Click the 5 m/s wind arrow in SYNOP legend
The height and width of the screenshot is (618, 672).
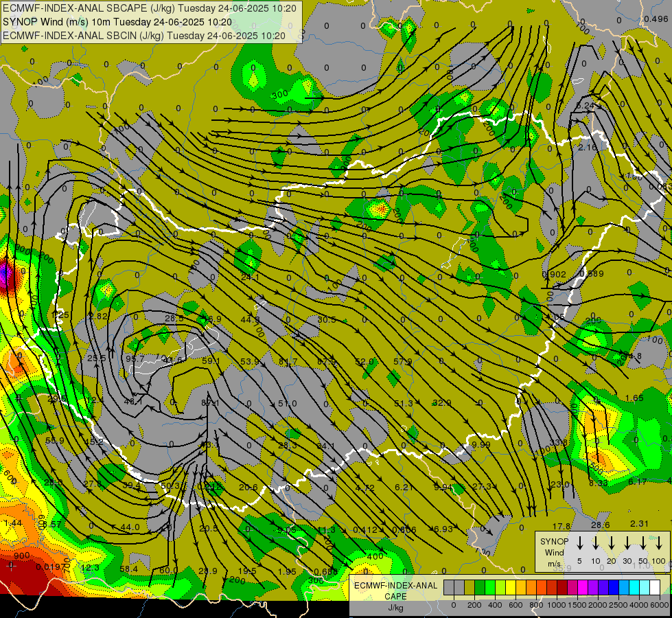coord(579,543)
